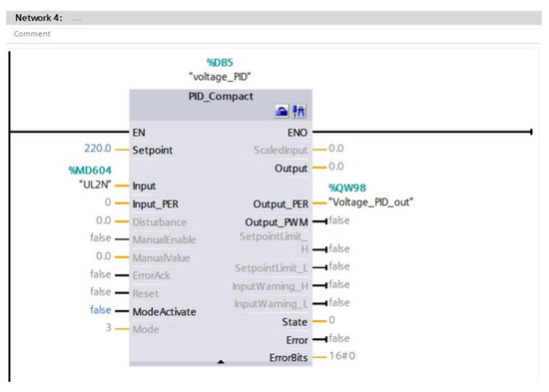549x392 pixels.
Task: Click the Input_PER value 0
Action: [x=108, y=202]
